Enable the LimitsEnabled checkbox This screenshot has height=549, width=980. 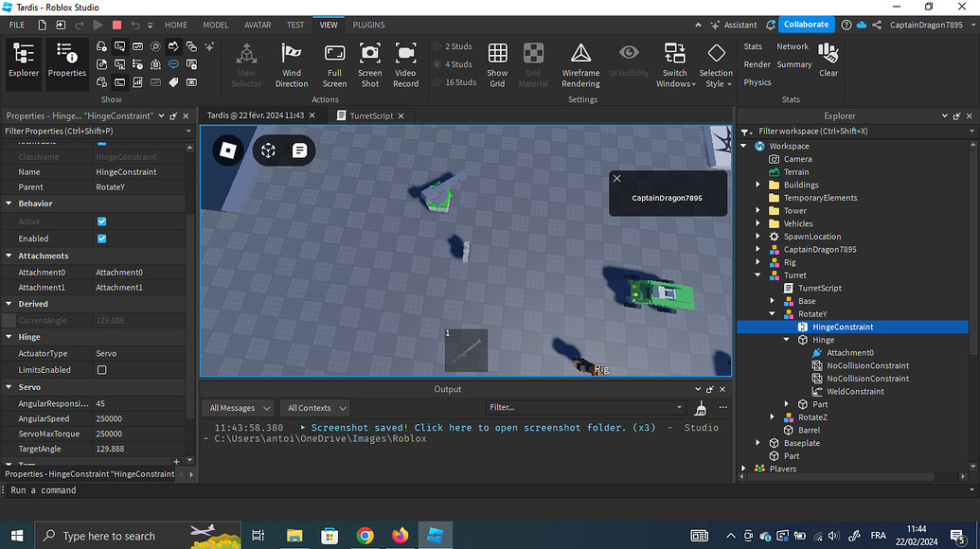point(102,370)
